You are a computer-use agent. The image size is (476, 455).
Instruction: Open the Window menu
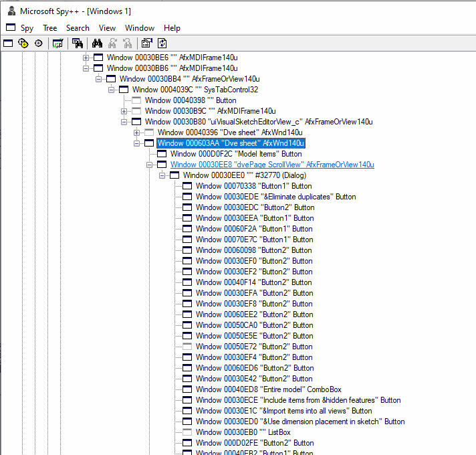coord(140,28)
